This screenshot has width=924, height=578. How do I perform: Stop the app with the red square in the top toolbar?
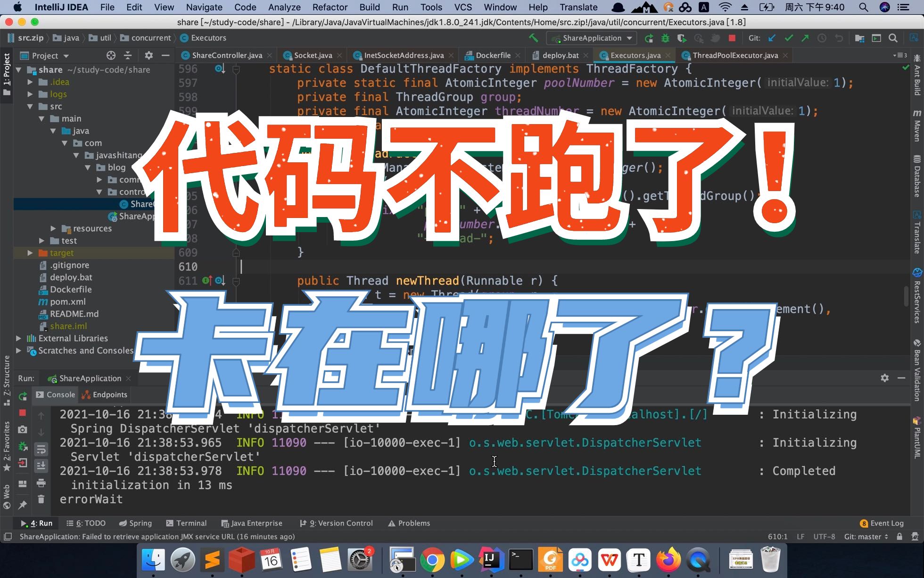pos(732,38)
